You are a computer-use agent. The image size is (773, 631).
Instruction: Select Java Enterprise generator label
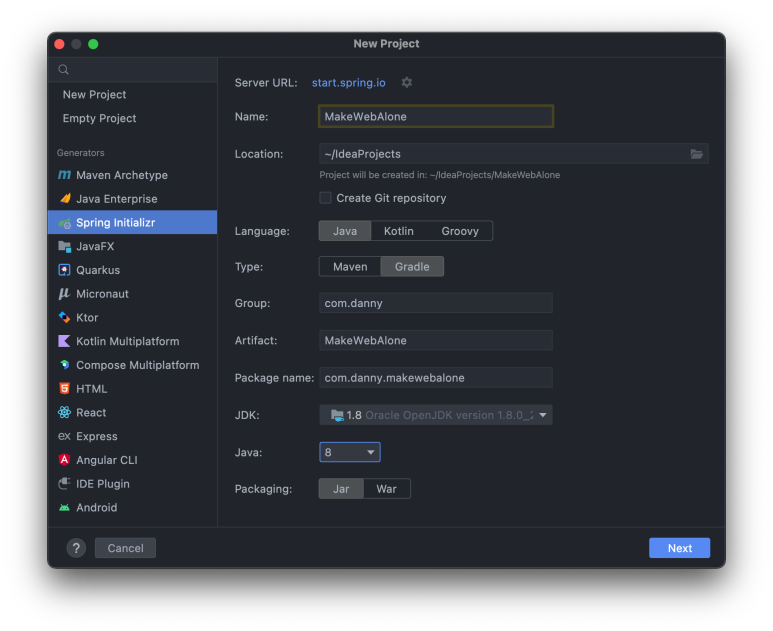pos(117,199)
